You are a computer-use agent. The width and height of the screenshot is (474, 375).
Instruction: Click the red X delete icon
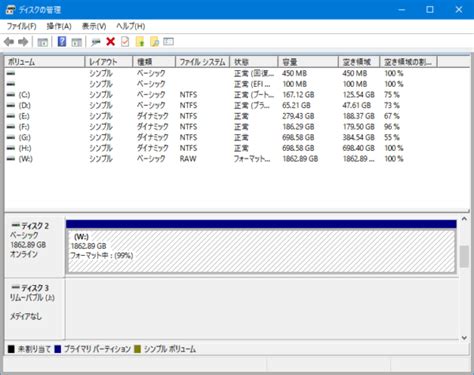(111, 42)
